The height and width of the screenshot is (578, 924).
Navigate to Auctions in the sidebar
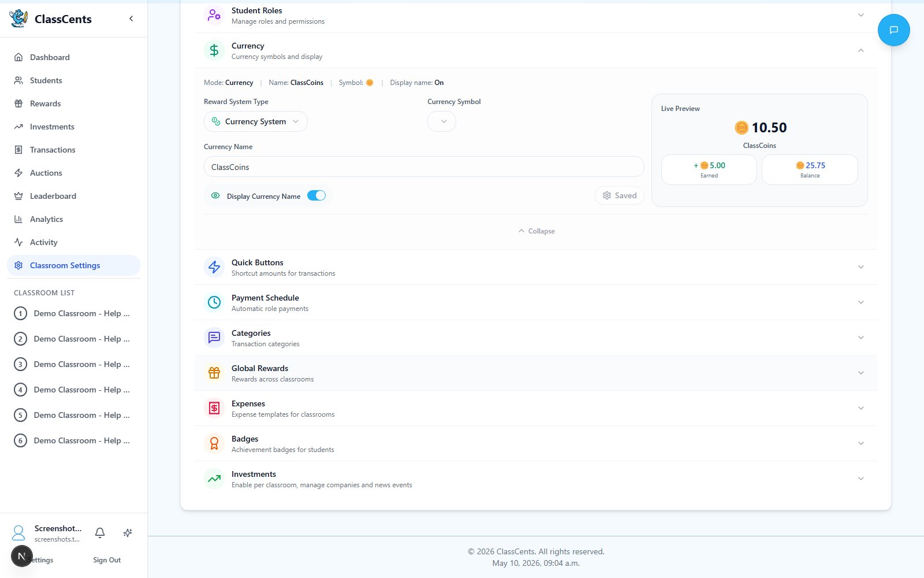pos(73,173)
